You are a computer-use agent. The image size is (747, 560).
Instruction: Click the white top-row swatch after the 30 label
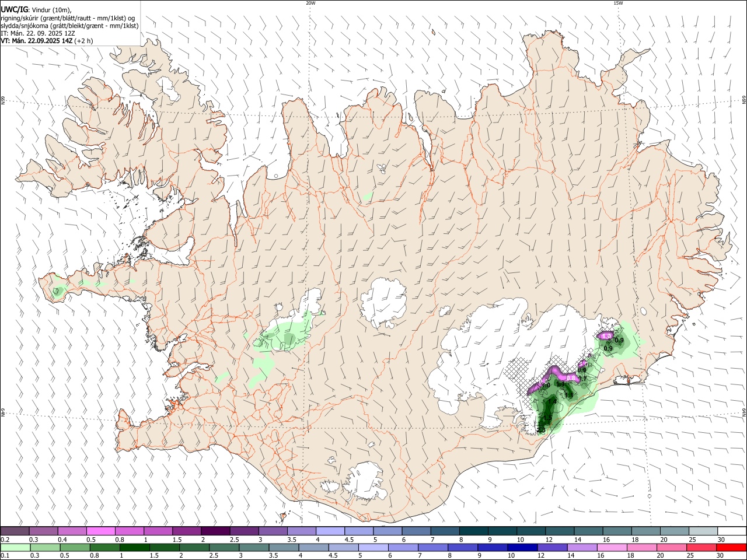coord(732,531)
